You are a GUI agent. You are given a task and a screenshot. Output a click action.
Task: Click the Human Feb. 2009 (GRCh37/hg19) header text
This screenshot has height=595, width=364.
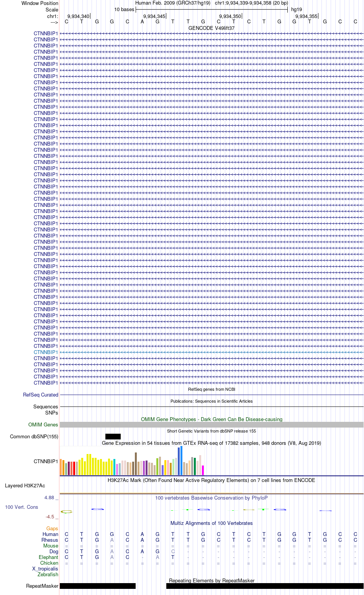[x=173, y=3]
